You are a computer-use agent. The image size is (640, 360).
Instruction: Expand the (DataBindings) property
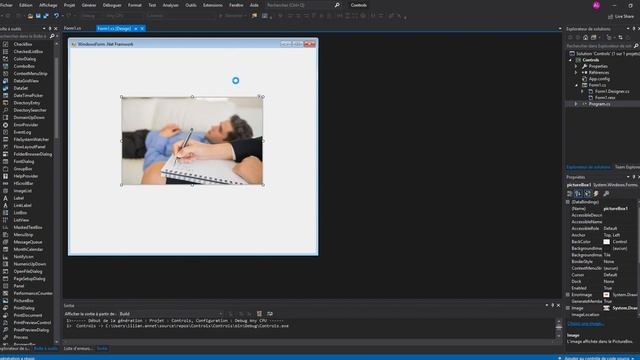[568, 202]
